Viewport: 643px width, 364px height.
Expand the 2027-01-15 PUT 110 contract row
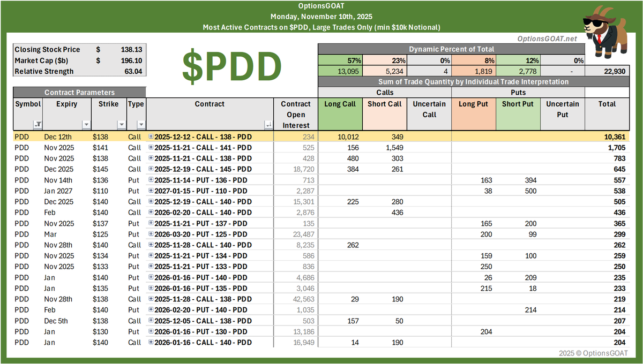tap(151, 191)
